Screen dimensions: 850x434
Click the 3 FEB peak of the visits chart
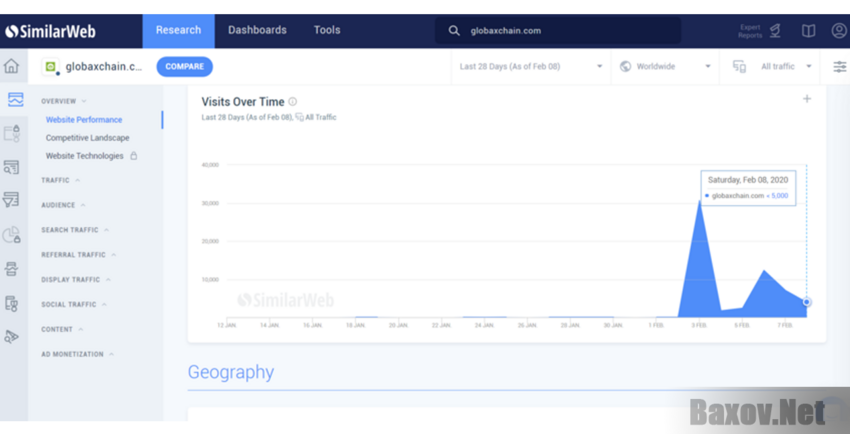pyautogui.click(x=699, y=202)
